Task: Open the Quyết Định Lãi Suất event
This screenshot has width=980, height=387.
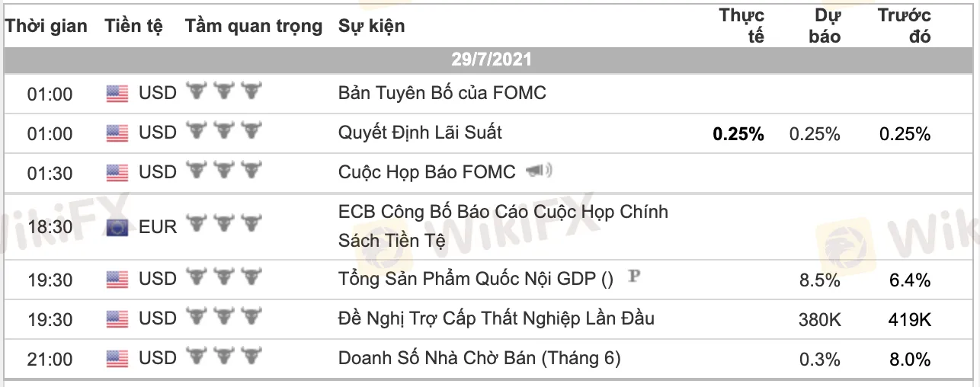Action: pyautogui.click(x=420, y=133)
